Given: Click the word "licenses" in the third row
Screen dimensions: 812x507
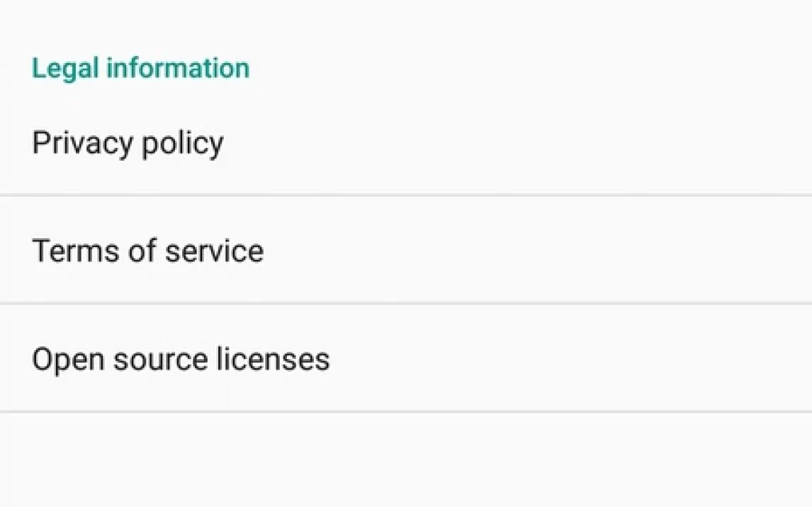Looking at the screenshot, I should tap(273, 359).
